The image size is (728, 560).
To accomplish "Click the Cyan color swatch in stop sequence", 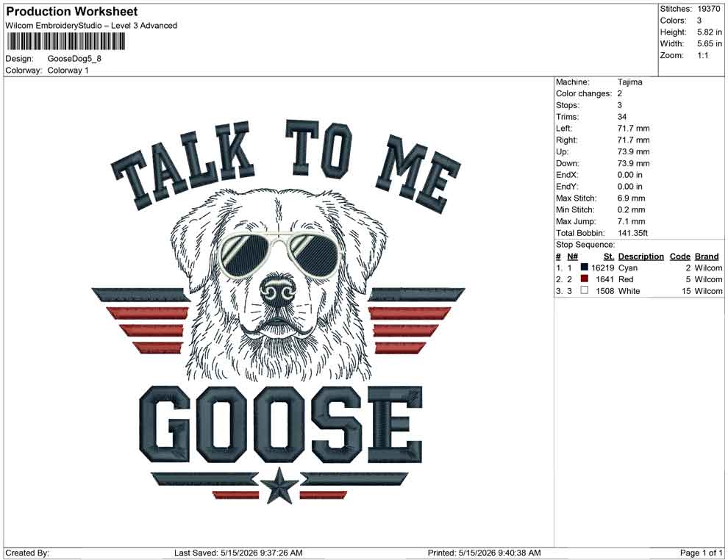I will [x=584, y=268].
